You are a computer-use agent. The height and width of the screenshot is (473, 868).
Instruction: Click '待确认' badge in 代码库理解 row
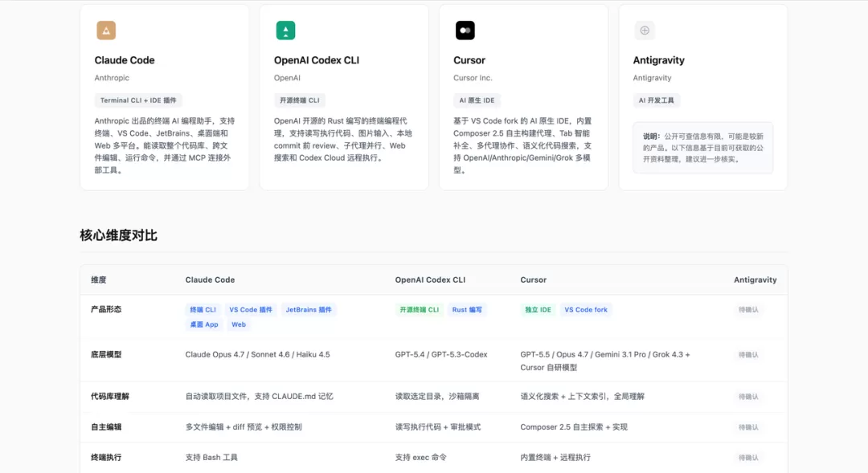coord(748,397)
